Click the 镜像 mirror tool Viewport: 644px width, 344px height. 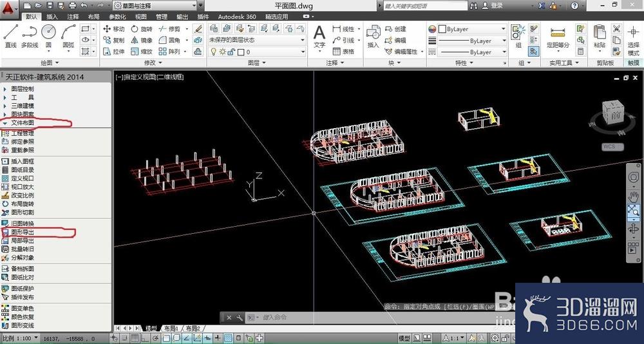click(x=142, y=41)
